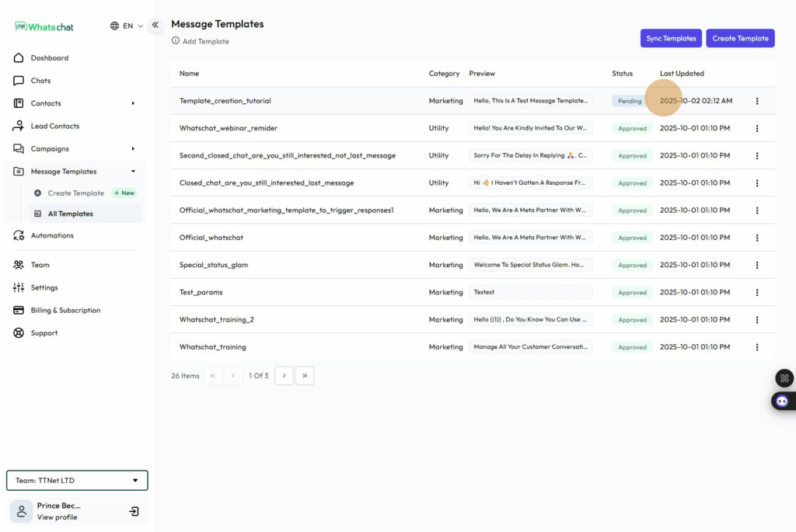
Task: Open the EN language dropdown
Action: tap(127, 26)
